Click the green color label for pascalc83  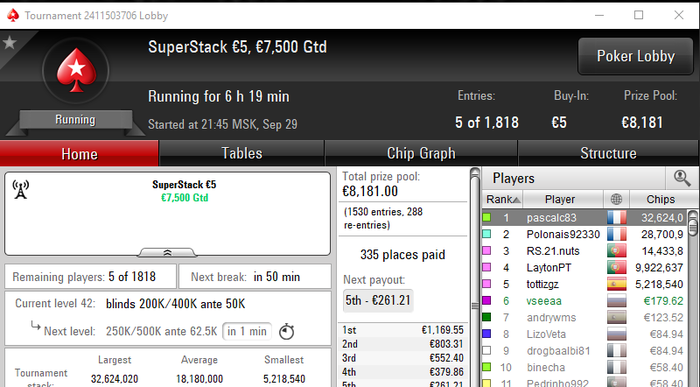point(487,217)
